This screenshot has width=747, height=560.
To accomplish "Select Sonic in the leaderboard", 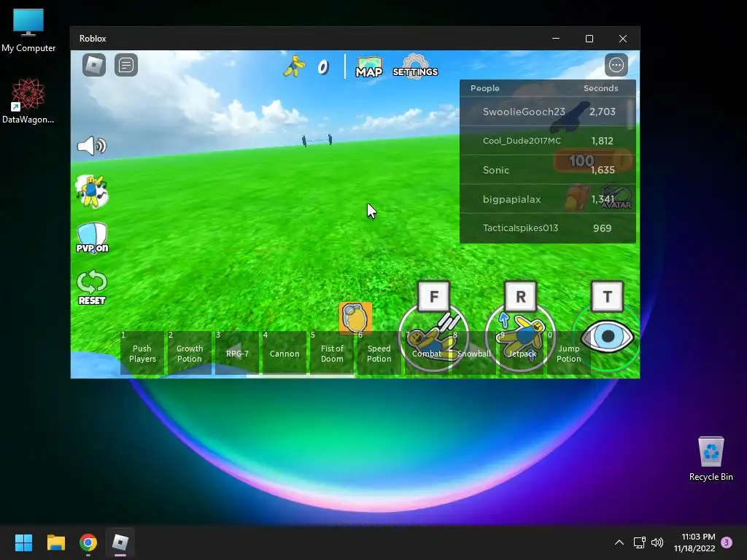I will [x=547, y=170].
